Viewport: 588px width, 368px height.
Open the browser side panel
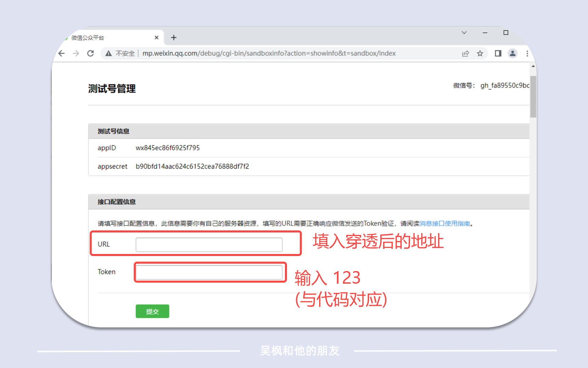pyautogui.click(x=498, y=53)
